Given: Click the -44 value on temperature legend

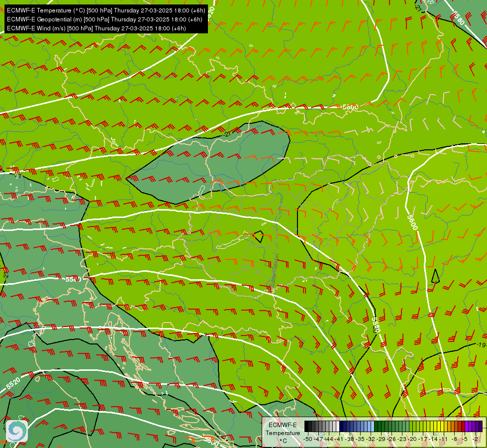Looking at the screenshot, I should click(329, 439).
